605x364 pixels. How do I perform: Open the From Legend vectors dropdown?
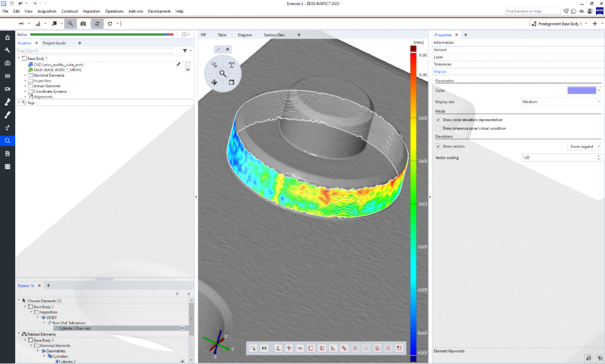[584, 147]
